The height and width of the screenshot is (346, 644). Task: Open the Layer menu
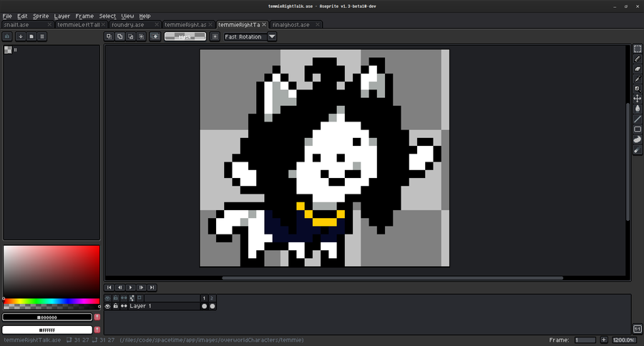click(x=62, y=16)
